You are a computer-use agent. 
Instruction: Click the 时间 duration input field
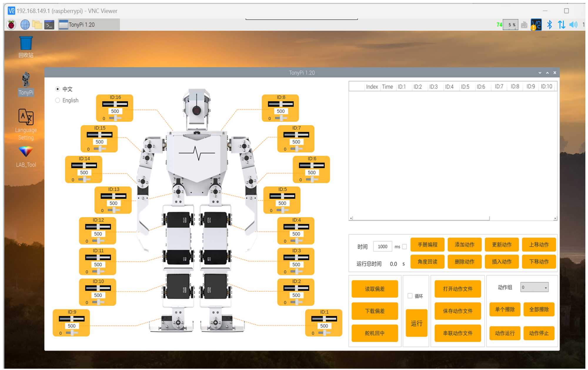382,247
